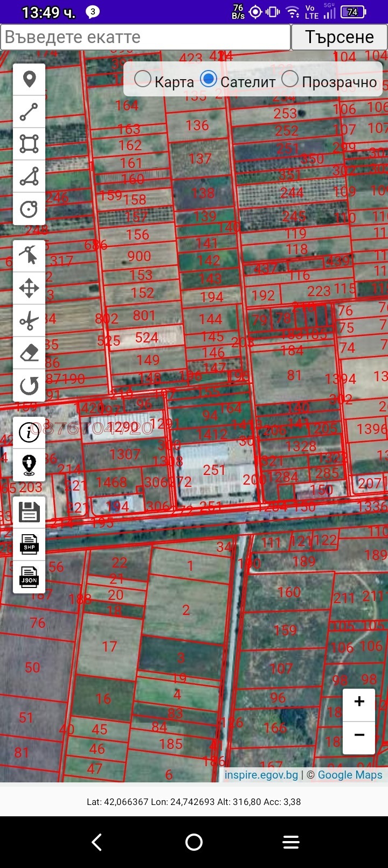Save with the floppy disk icon
This screenshot has height=868, width=388.
click(29, 512)
